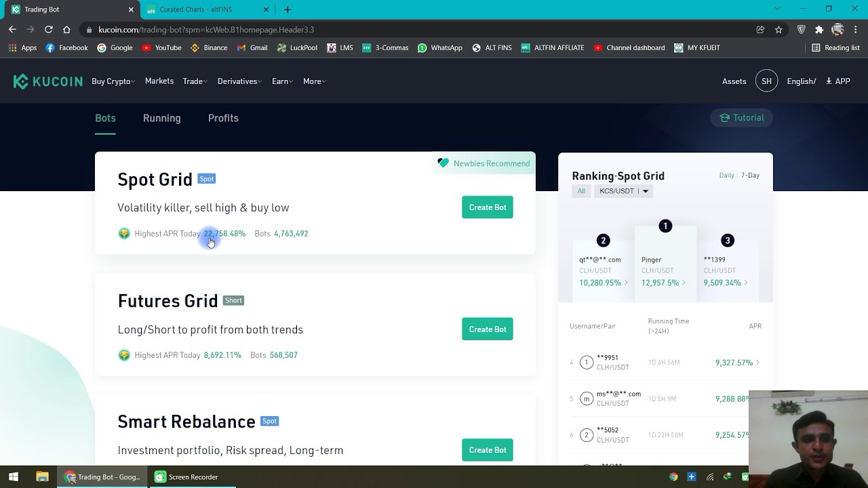Open the MY KFUEIT bookmark
This screenshot has height=488, width=868.
coord(697,48)
